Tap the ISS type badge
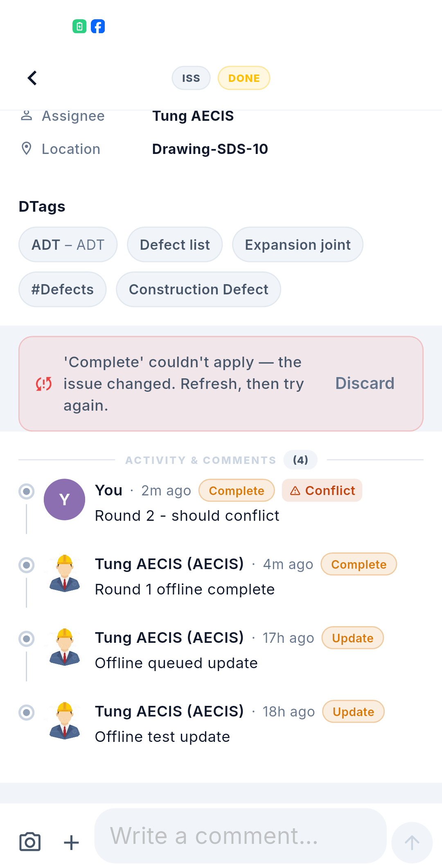This screenshot has width=442, height=868. [191, 78]
